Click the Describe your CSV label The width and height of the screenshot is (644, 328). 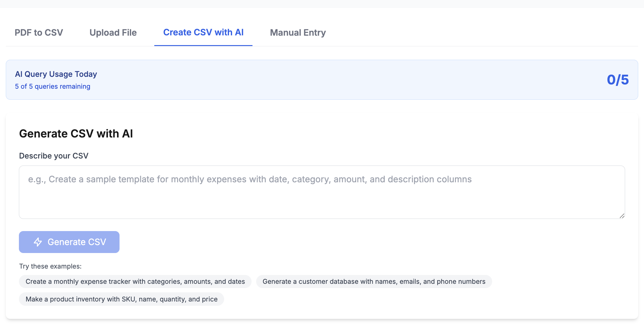tap(54, 156)
